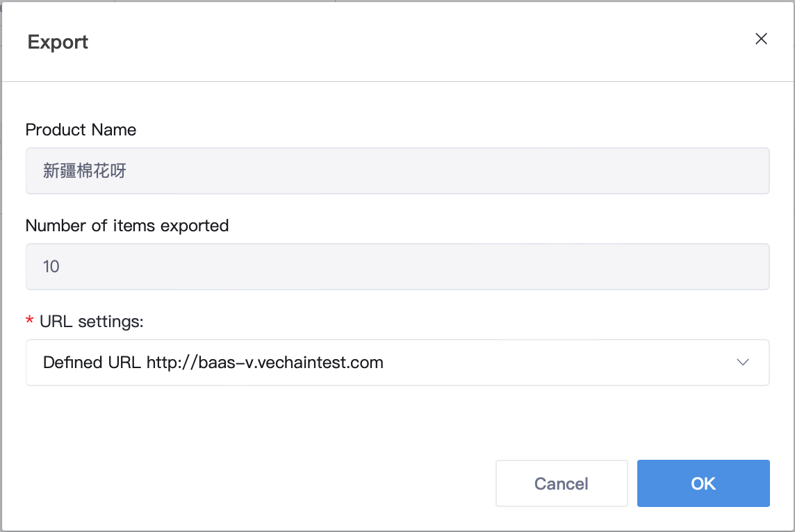This screenshot has height=532, width=795.
Task: Click the red required asterisk marker
Action: (x=29, y=320)
